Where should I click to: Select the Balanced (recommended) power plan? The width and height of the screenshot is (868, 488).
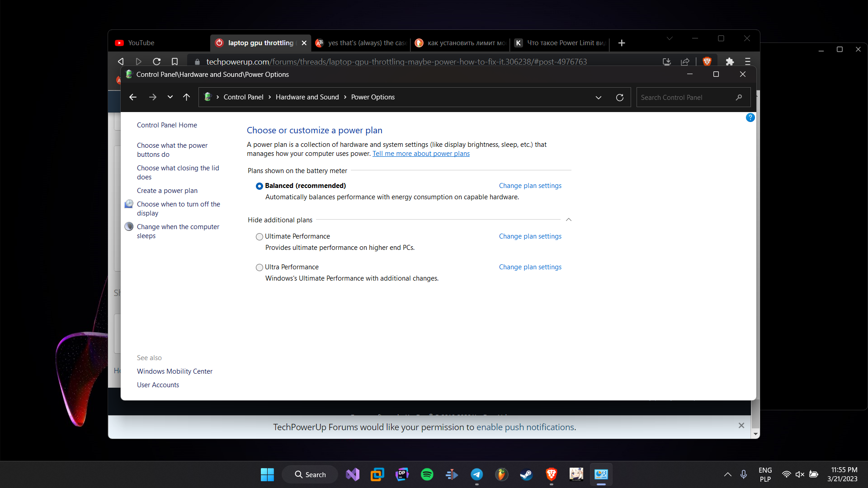[259, 186]
